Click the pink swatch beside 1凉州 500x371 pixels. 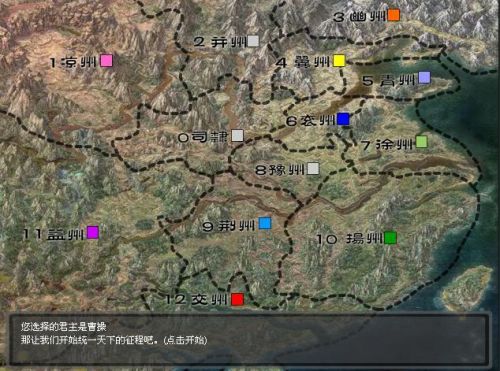[x=107, y=61]
